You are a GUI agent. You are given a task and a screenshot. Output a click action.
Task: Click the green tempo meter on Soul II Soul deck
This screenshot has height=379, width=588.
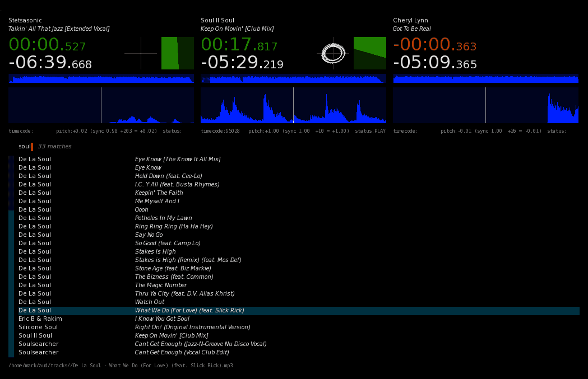click(x=370, y=53)
